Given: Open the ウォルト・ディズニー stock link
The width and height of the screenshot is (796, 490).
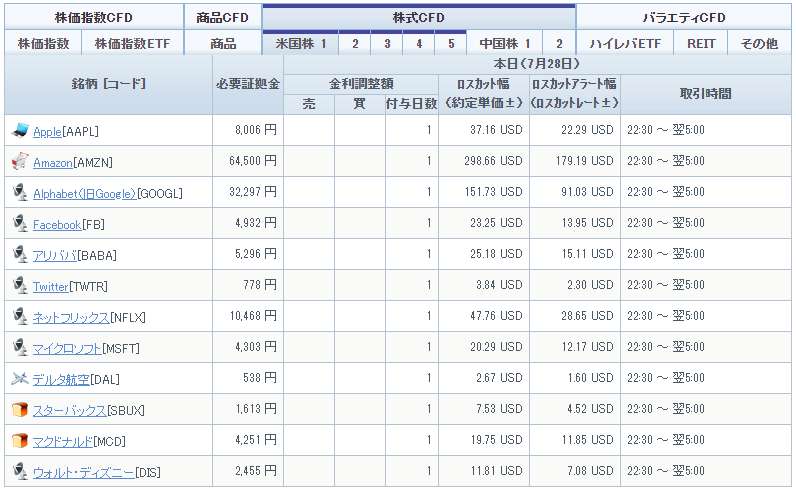Looking at the screenshot, I should (84, 472).
